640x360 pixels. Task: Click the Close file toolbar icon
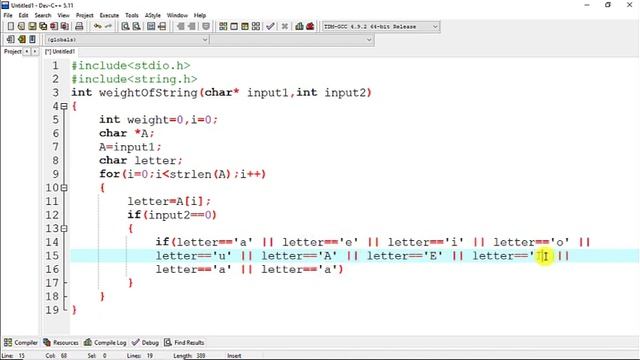coord(53,27)
